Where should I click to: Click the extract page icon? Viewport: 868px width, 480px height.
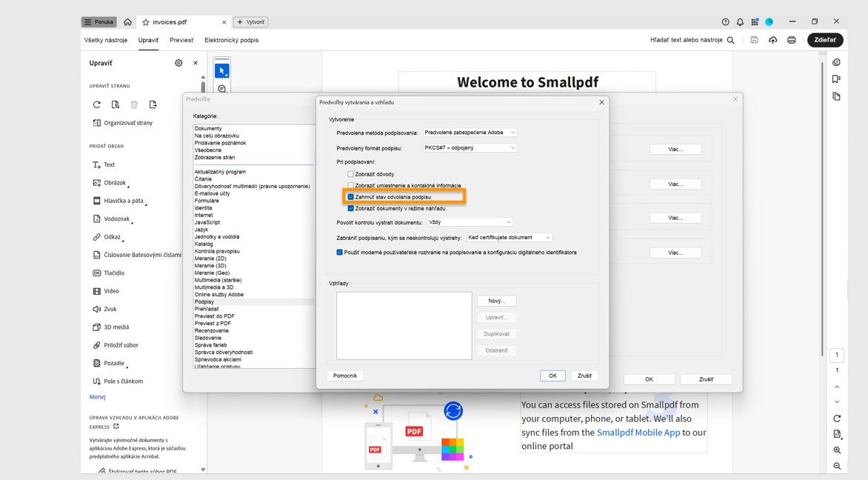[x=115, y=104]
